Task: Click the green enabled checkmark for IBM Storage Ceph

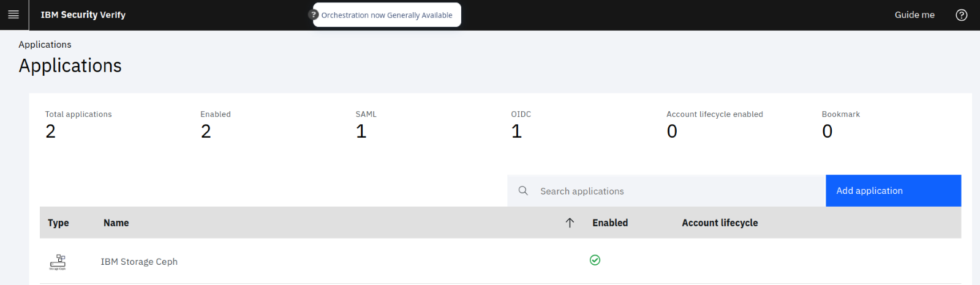Action: [x=595, y=260]
